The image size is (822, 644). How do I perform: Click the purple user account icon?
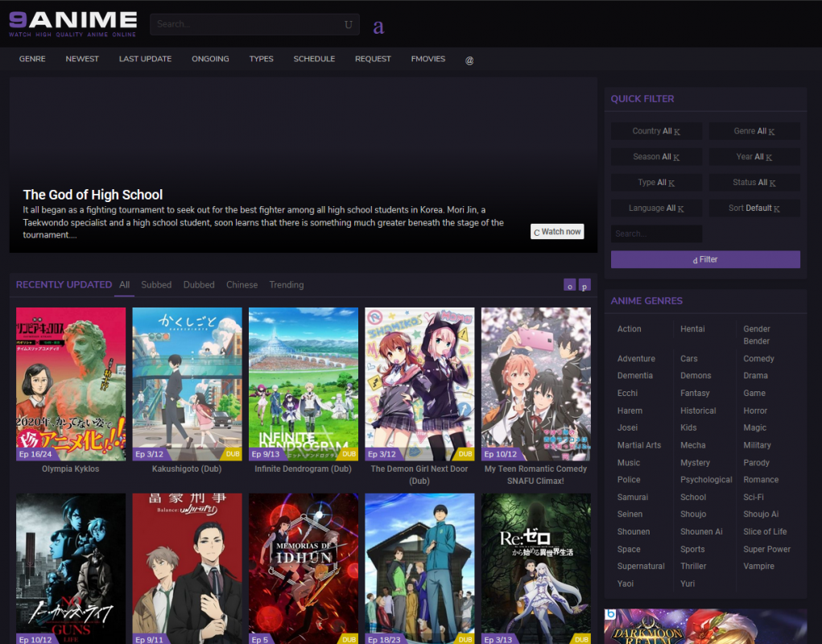click(x=378, y=27)
